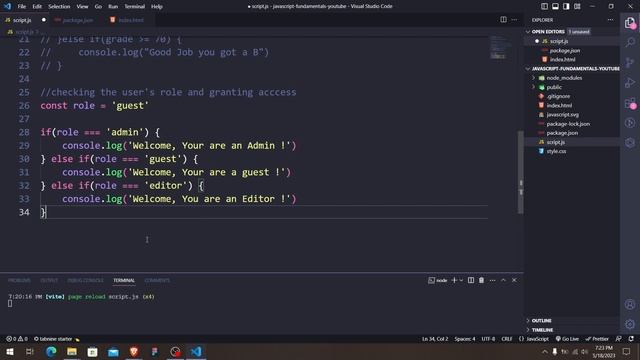
Task: Switch to the Debug Console tab
Action: pyautogui.click(x=85, y=280)
